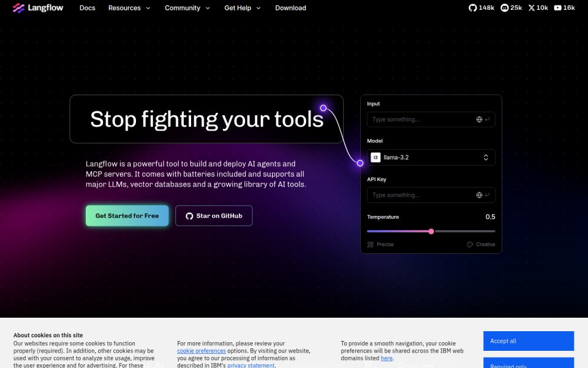Click the Temperature slider handle

(431, 231)
